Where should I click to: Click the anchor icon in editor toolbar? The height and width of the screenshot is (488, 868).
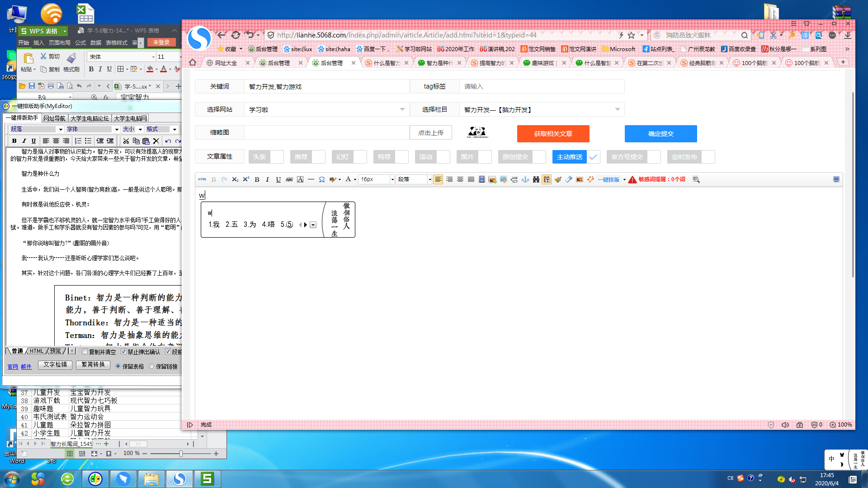[x=525, y=179]
